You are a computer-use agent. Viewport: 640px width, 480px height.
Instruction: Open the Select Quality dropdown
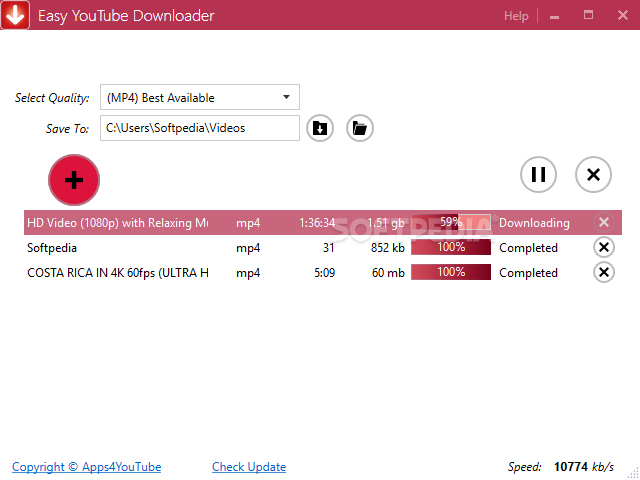coord(200,97)
